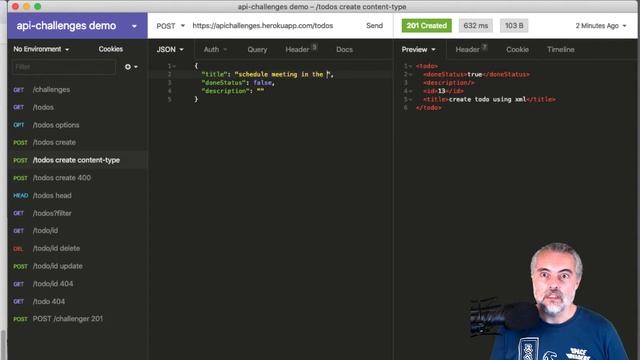
Task: Click the "doneStatus": false line
Action: (238, 83)
